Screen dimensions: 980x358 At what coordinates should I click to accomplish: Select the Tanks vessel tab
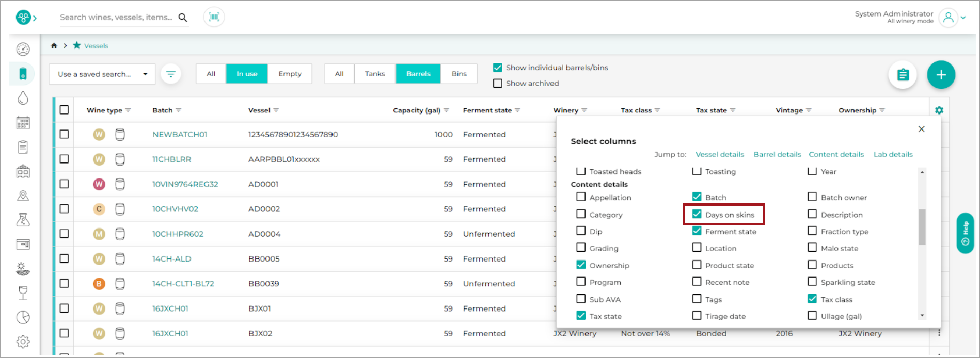[x=375, y=74]
